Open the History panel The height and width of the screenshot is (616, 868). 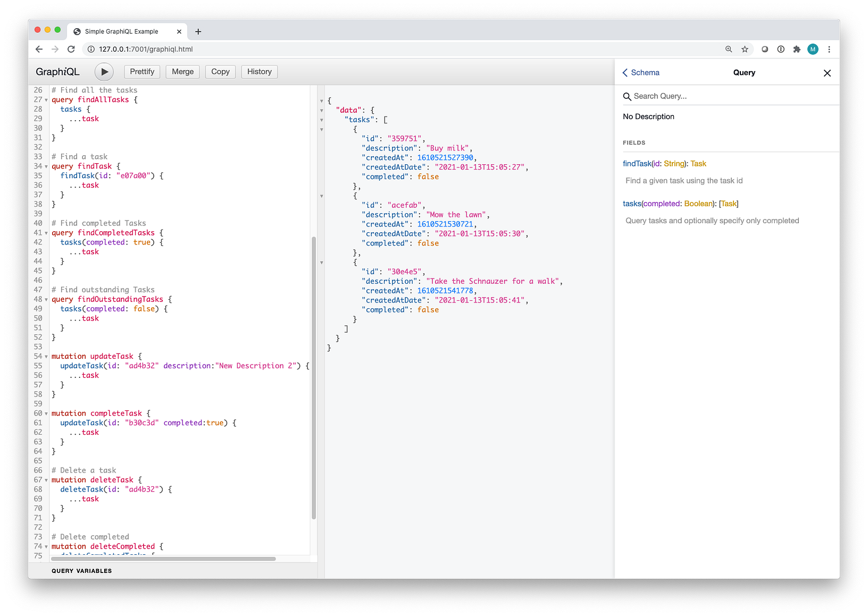[x=260, y=72]
